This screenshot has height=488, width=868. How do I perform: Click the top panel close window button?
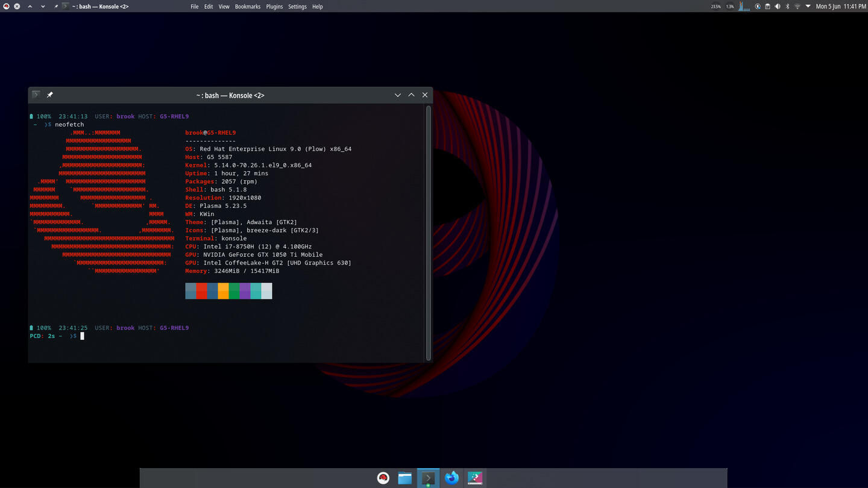click(x=17, y=6)
